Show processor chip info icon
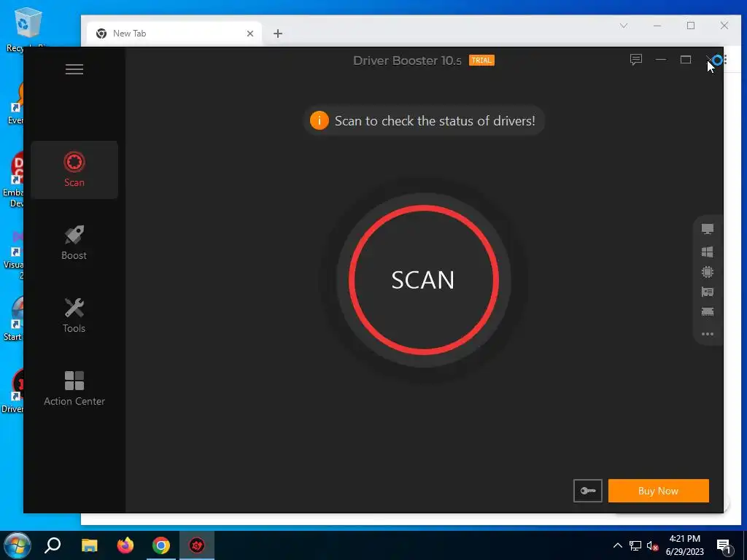Image resolution: width=747 pixels, height=560 pixels. 708,272
